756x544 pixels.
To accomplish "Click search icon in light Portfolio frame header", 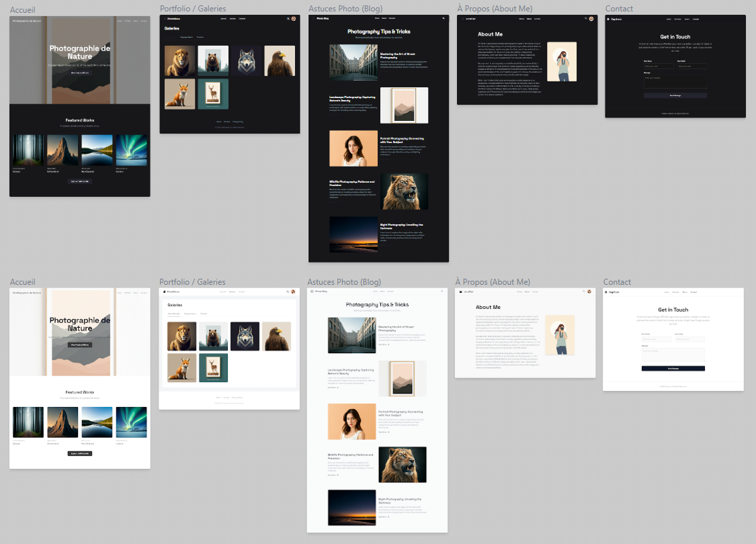I will [x=288, y=292].
